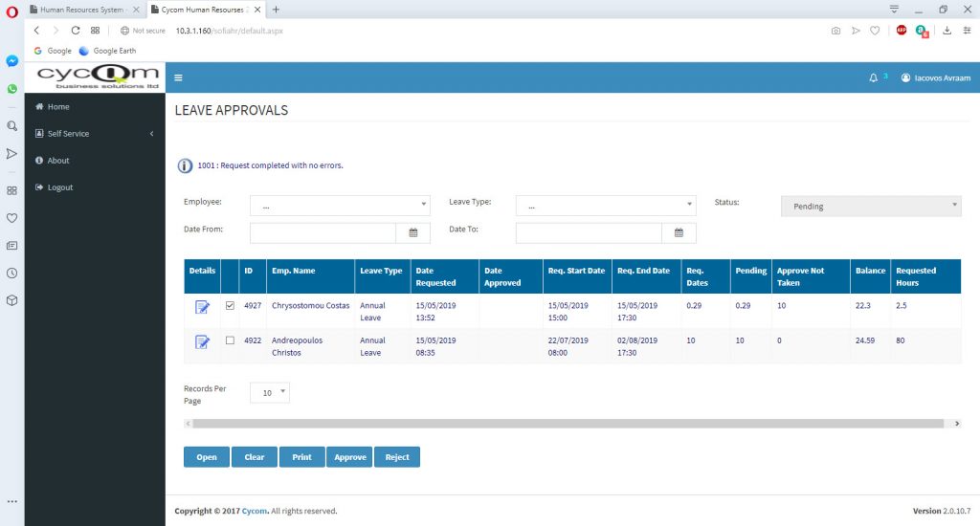Open the notifications bell icon
This screenshot has height=526, width=980.
coord(873,78)
